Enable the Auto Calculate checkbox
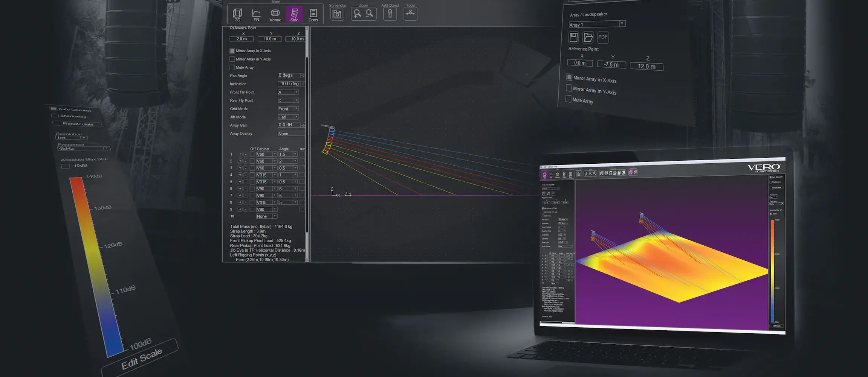 (x=53, y=109)
